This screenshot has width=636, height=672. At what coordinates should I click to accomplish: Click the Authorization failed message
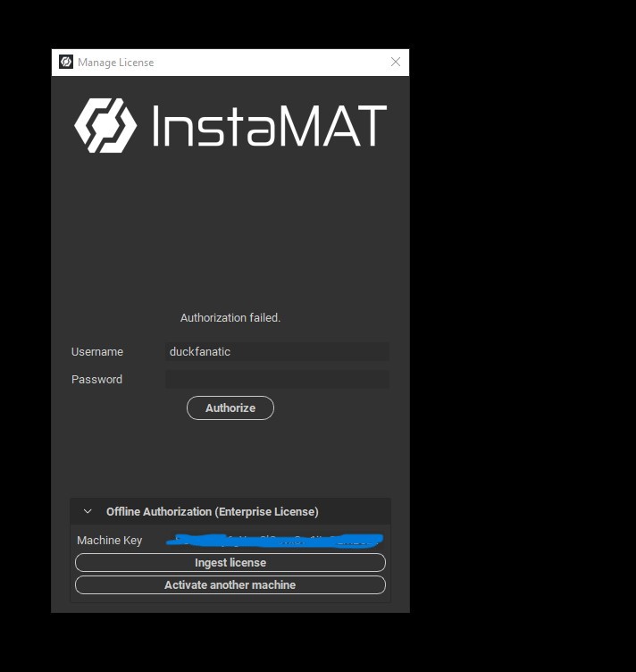click(x=230, y=318)
